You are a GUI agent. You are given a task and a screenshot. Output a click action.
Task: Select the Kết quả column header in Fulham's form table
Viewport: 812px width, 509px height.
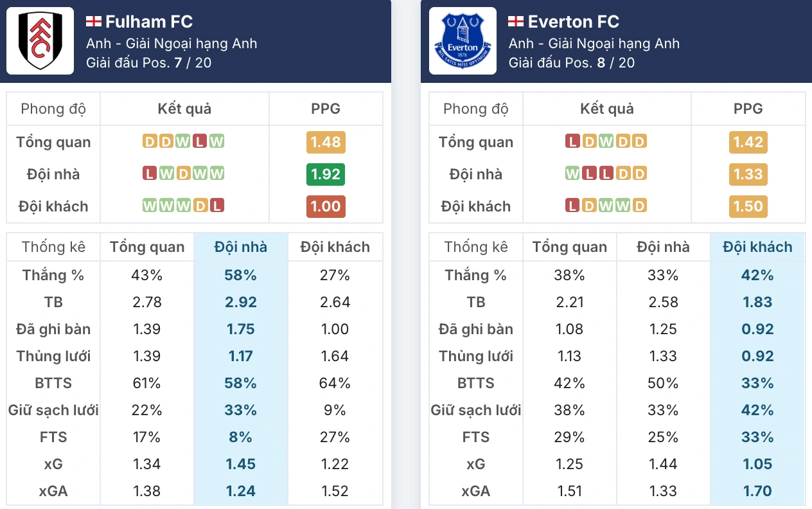pos(184,109)
